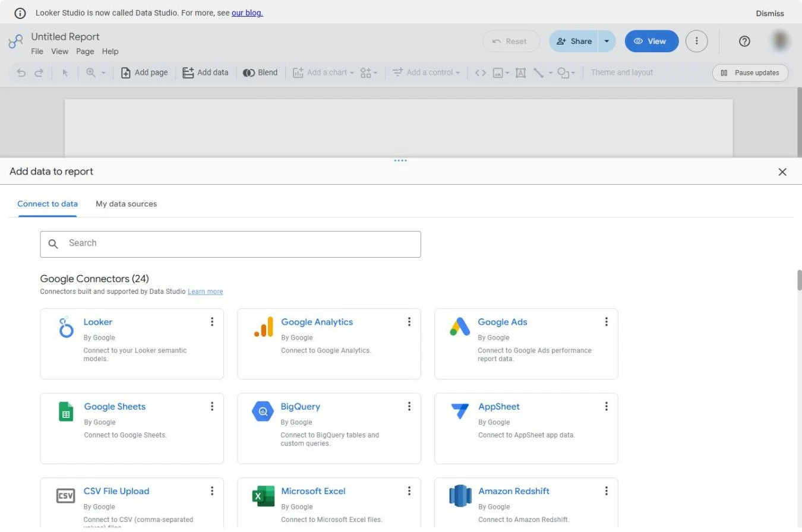This screenshot has width=802, height=532.
Task: Click the Pause updates button
Action: 750,73
